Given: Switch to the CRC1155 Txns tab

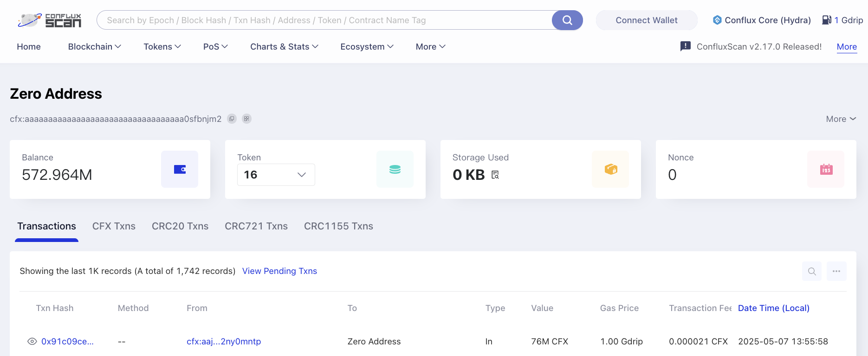Looking at the screenshot, I should (338, 226).
